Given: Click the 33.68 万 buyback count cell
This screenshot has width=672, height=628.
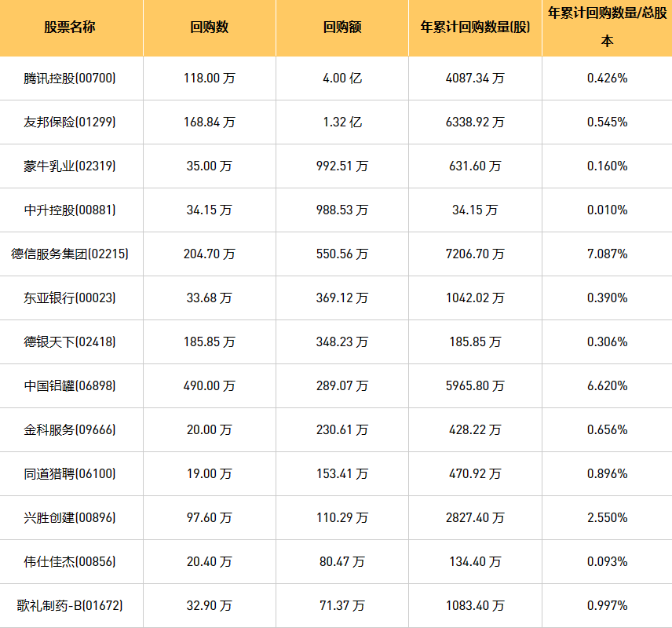Looking at the screenshot, I should [209, 298].
